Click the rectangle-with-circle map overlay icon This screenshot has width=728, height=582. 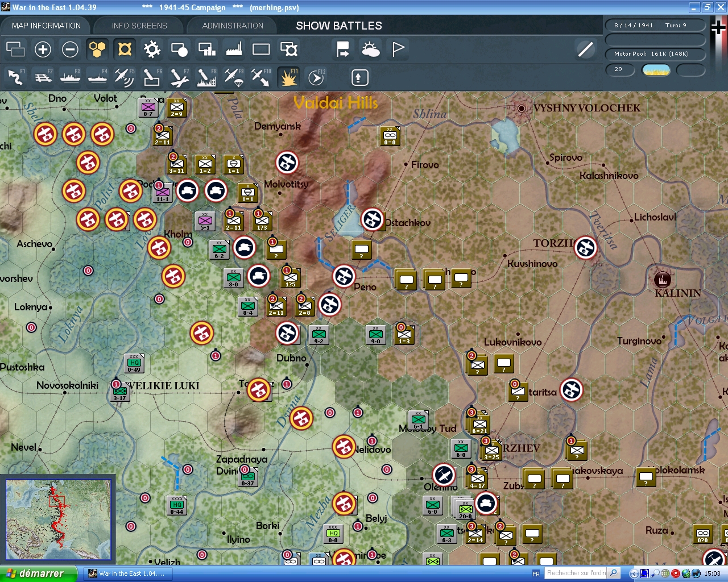click(179, 49)
